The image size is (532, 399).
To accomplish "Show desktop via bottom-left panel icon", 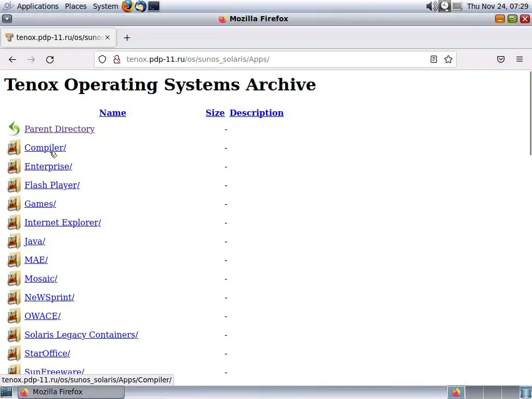I will [x=6, y=392].
